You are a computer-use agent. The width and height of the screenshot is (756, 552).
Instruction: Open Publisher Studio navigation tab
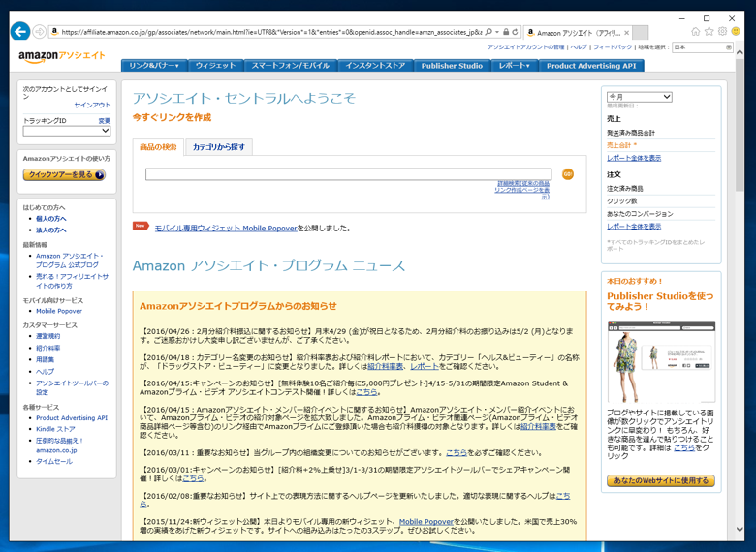point(452,66)
